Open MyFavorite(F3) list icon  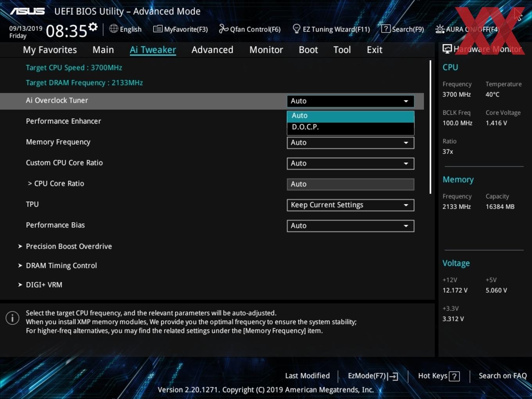tap(158, 29)
